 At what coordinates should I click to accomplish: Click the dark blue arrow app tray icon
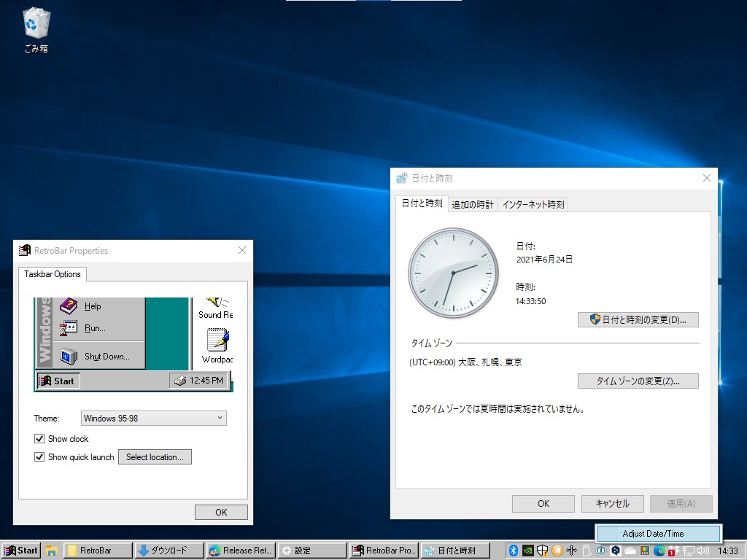[x=616, y=551]
